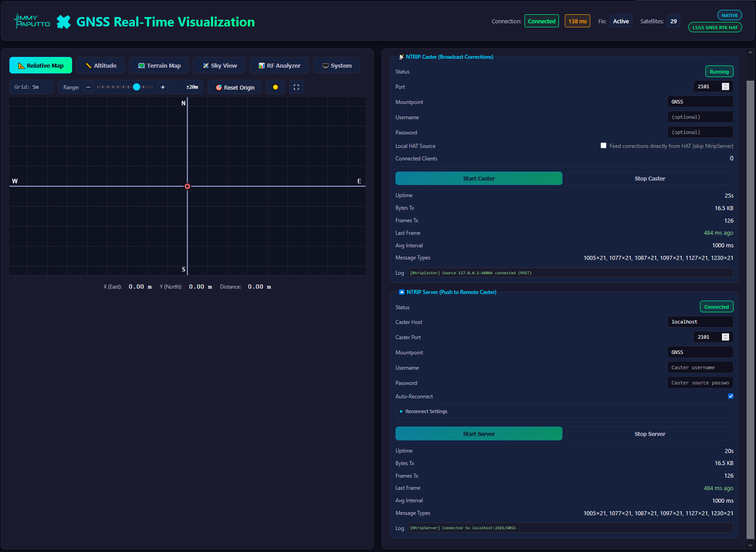
Task: Click the Range slider handle
Action: (137, 87)
